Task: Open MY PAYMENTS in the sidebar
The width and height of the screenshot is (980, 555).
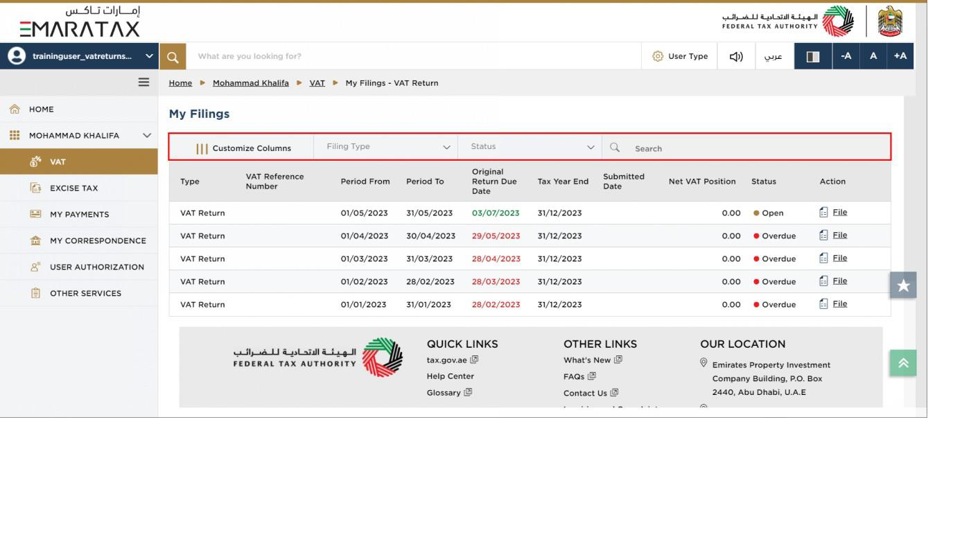Action: click(79, 214)
